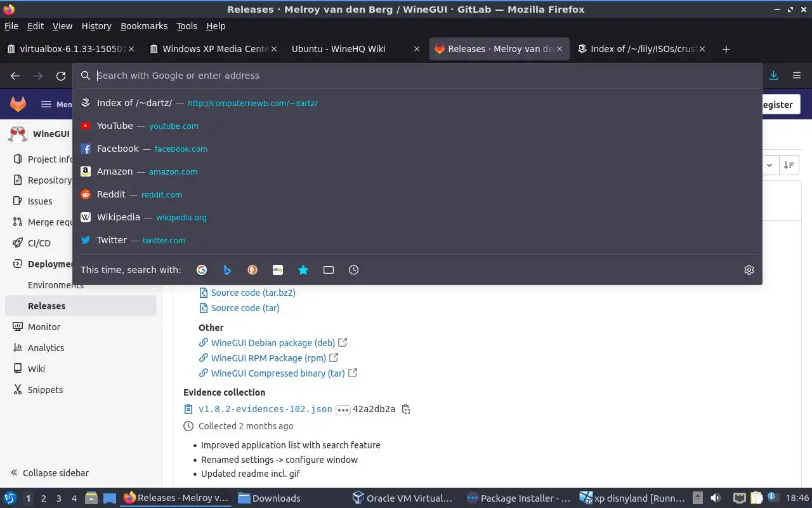Viewport: 812px width, 508px height.
Task: Close the Ubuntu - WineHQ Wiki tab
Action: [417, 49]
